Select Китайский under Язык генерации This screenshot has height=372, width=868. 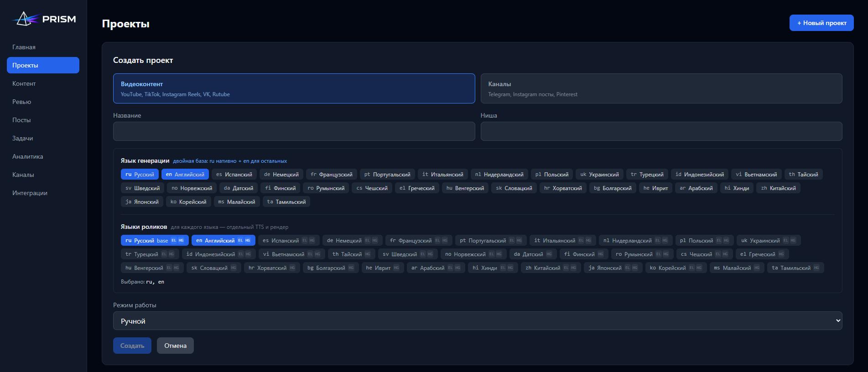[x=779, y=188]
